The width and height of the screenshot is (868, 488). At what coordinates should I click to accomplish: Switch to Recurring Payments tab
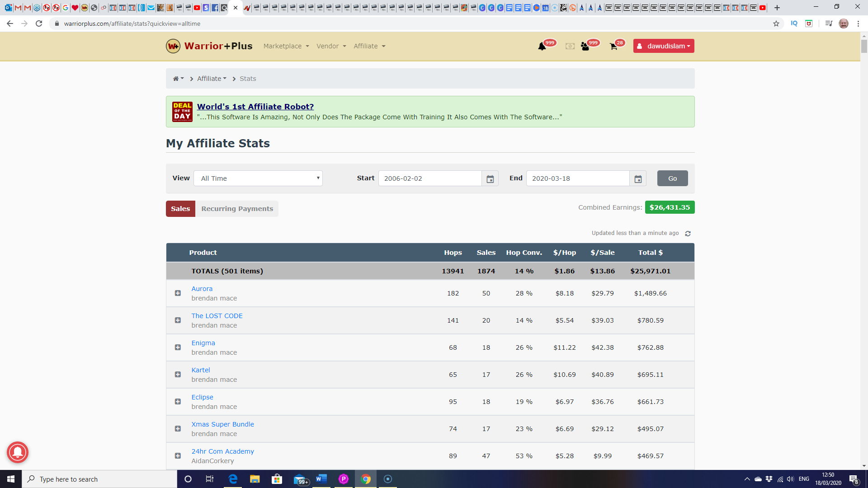coord(237,209)
